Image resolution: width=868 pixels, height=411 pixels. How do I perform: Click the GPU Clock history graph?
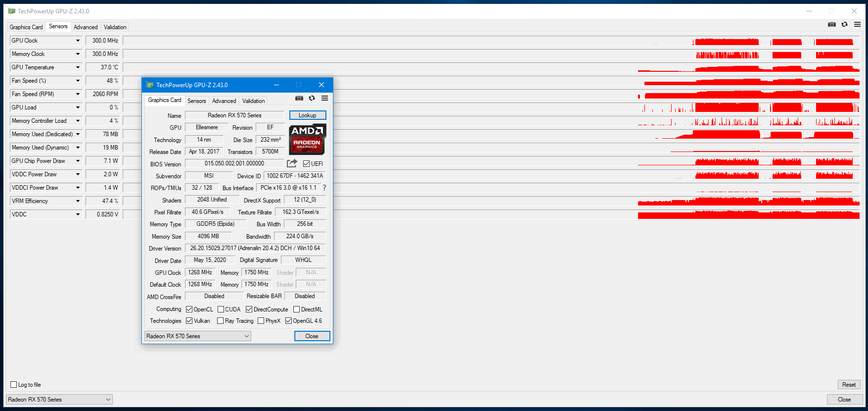492,41
